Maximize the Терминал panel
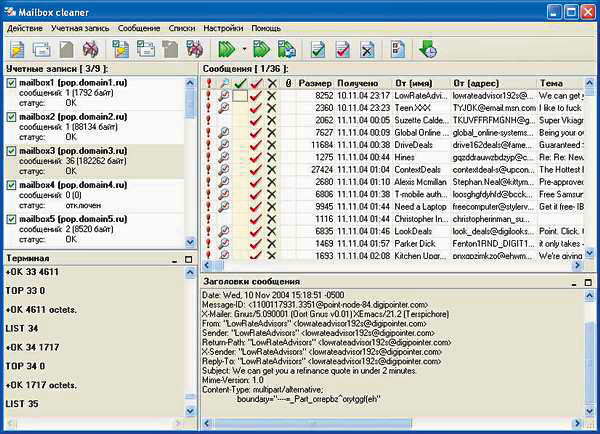Image resolution: width=600 pixels, height=434 pixels. point(189,259)
